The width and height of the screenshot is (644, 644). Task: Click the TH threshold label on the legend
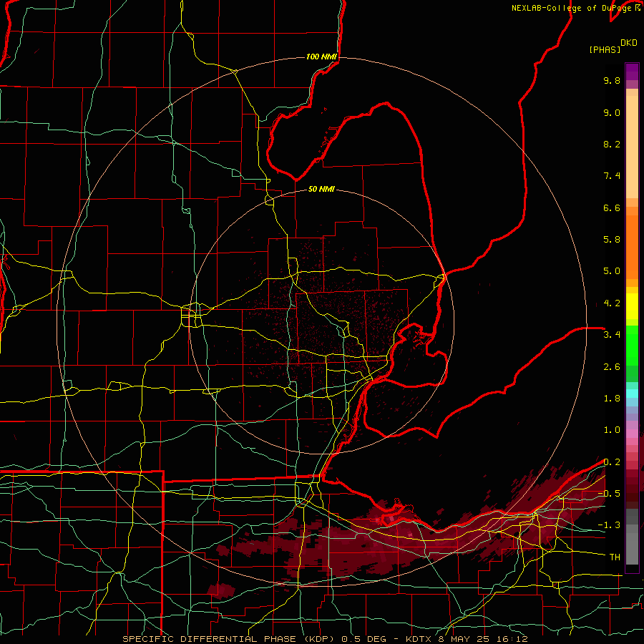click(x=615, y=557)
